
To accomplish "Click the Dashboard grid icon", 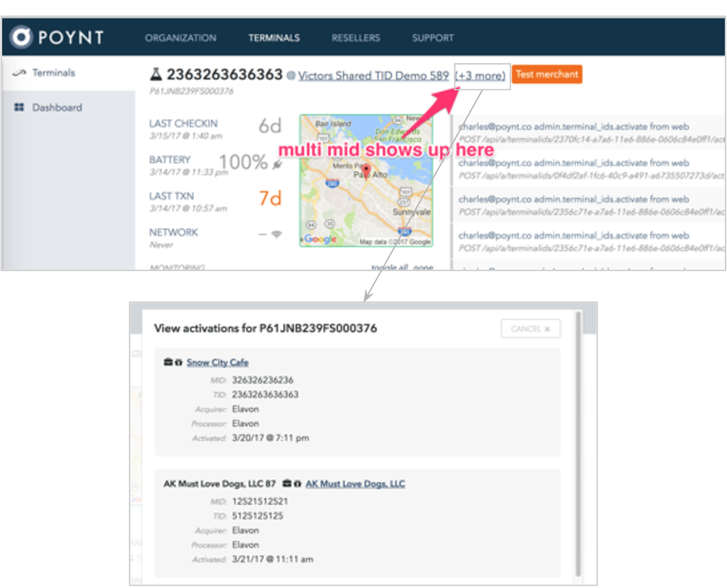I will click(x=19, y=108).
